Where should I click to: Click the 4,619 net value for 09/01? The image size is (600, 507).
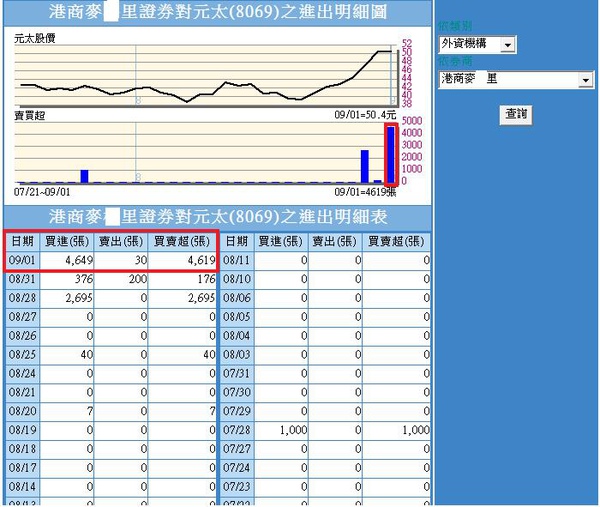(x=202, y=261)
